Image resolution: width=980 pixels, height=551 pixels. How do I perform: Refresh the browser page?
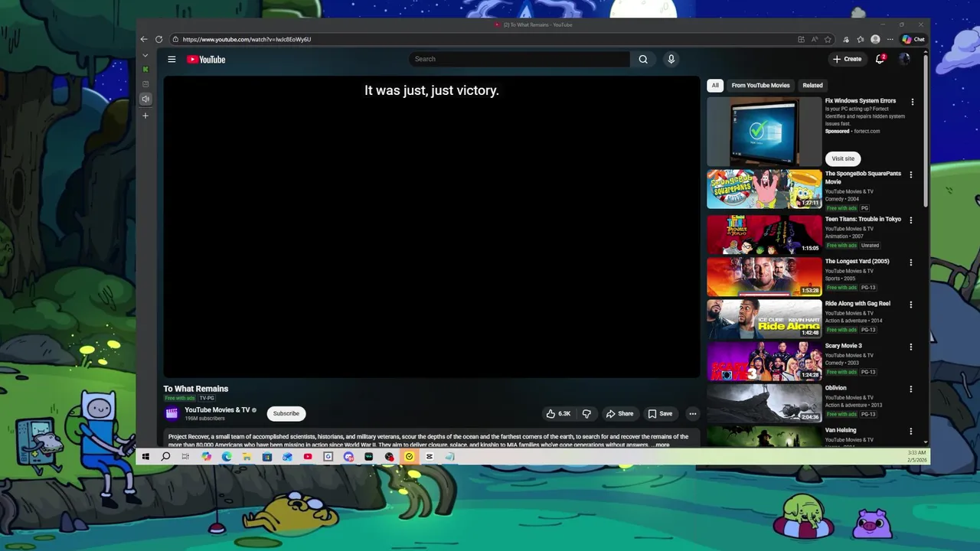click(158, 39)
